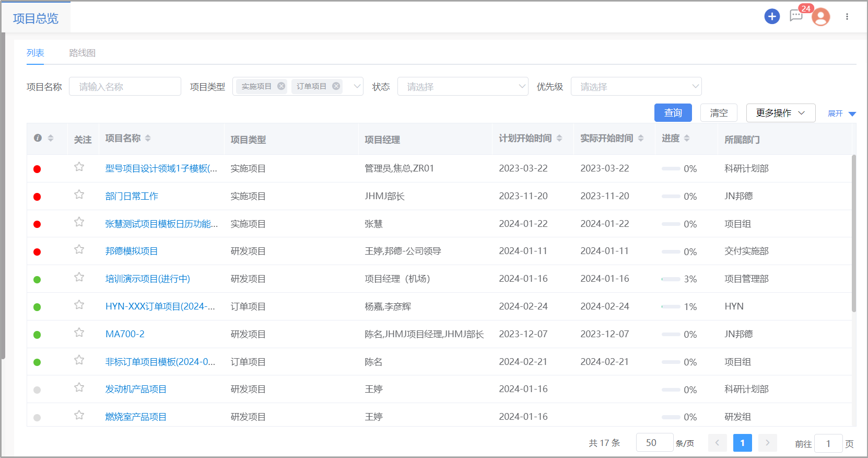868x458 pixels.
Task: Click progress bar of 培训演示项目 row
Action: tap(671, 279)
